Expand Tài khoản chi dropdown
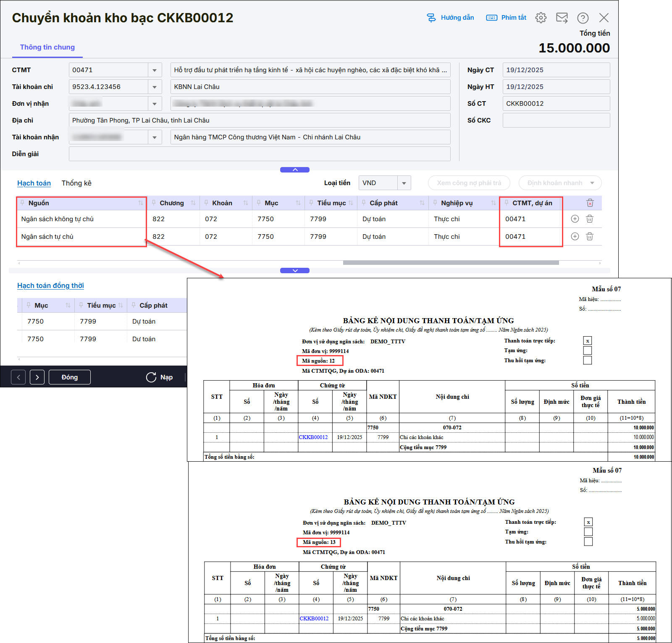 click(155, 87)
